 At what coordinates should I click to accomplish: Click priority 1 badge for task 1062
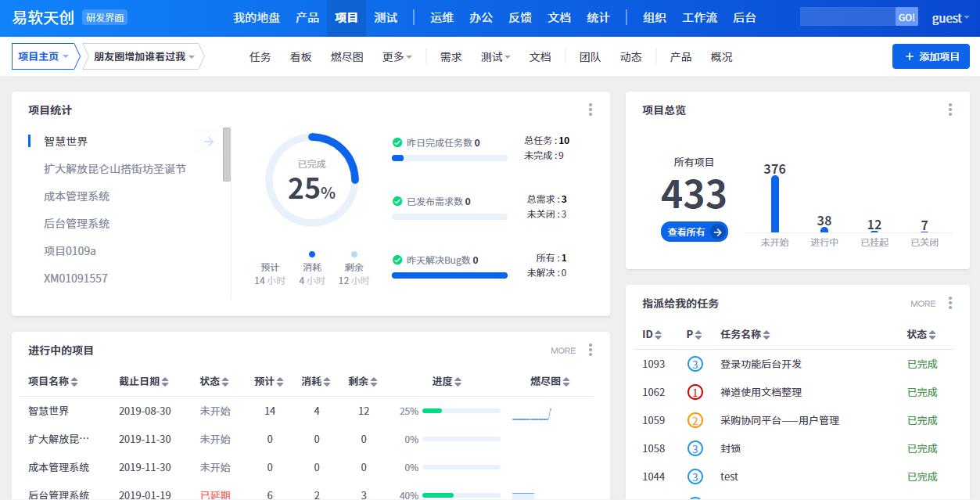pos(695,392)
